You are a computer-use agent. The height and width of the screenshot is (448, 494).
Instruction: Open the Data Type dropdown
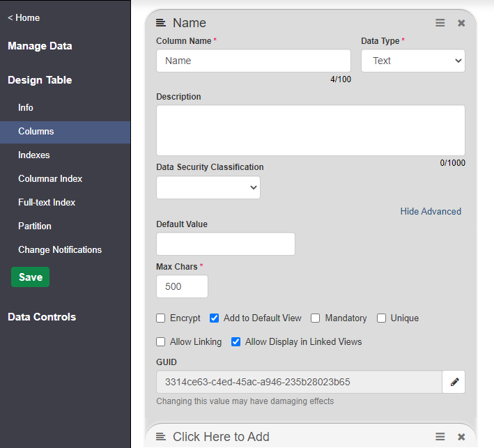412,61
